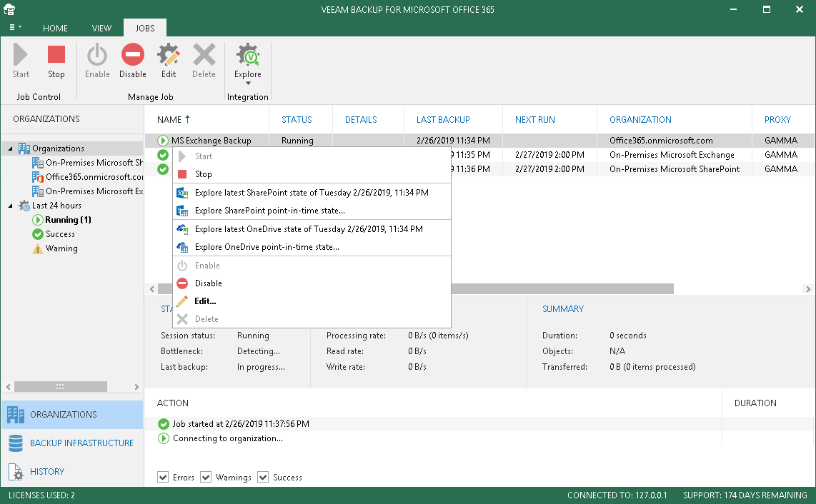Click the SharePoint icon next to latest state
The width and height of the screenshot is (816, 504).
(182, 193)
